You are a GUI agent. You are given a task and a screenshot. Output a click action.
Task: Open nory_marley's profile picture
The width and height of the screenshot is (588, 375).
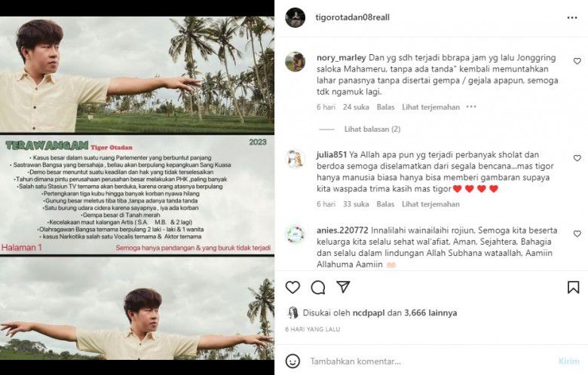pos(295,62)
